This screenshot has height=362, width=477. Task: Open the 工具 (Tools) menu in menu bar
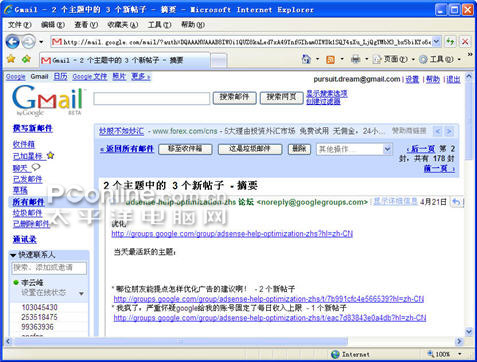point(159,25)
